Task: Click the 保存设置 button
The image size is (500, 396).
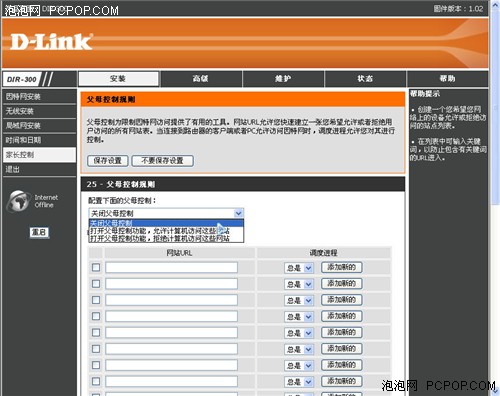Action: [108, 161]
